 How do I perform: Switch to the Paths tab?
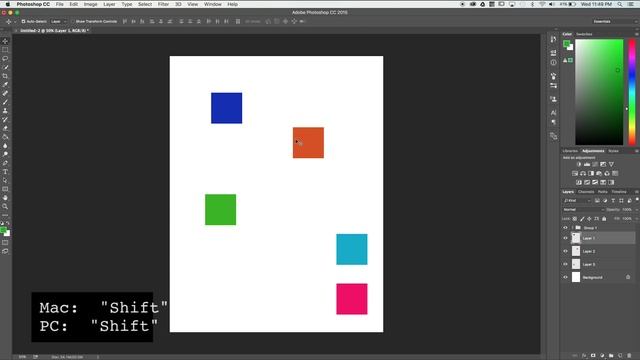click(603, 192)
